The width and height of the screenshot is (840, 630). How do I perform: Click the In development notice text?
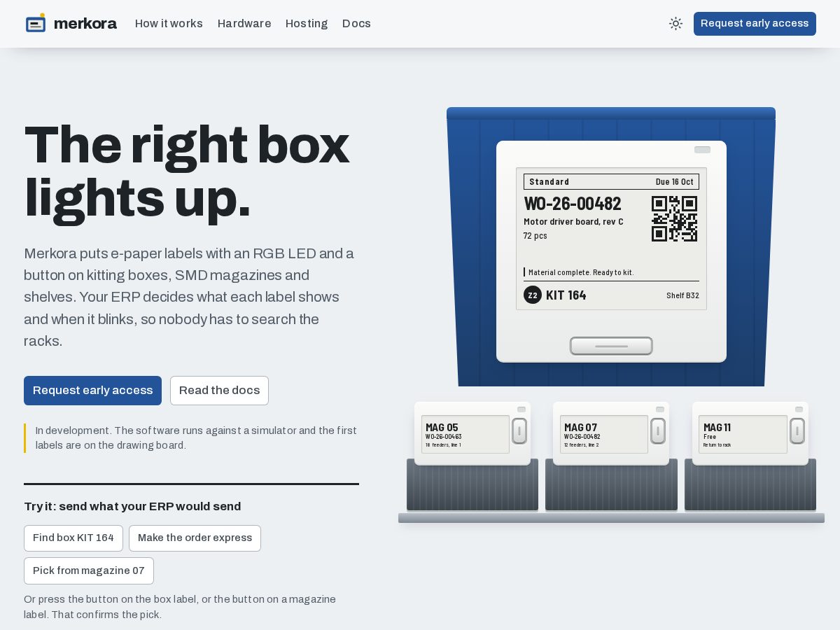tap(196, 438)
